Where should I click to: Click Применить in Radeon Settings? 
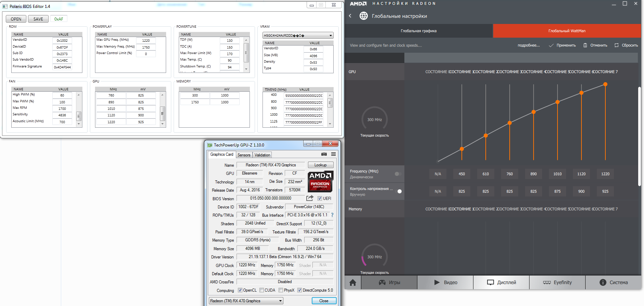562,45
